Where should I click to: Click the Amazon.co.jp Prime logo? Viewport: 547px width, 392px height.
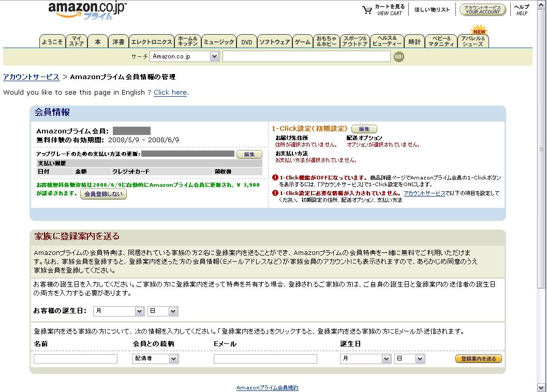click(87, 11)
